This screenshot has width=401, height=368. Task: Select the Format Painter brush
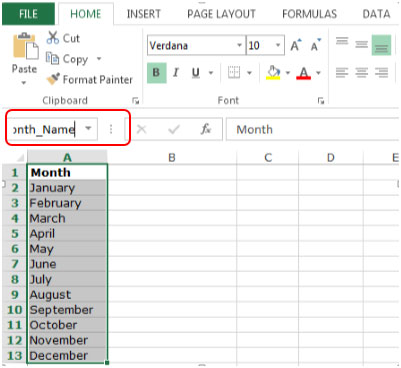[53, 79]
